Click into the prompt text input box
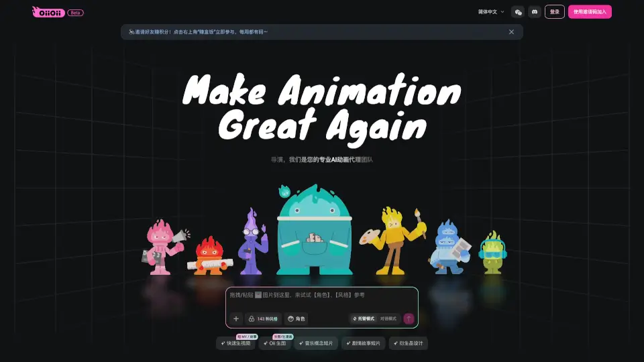The width and height of the screenshot is (644, 362). point(321,300)
